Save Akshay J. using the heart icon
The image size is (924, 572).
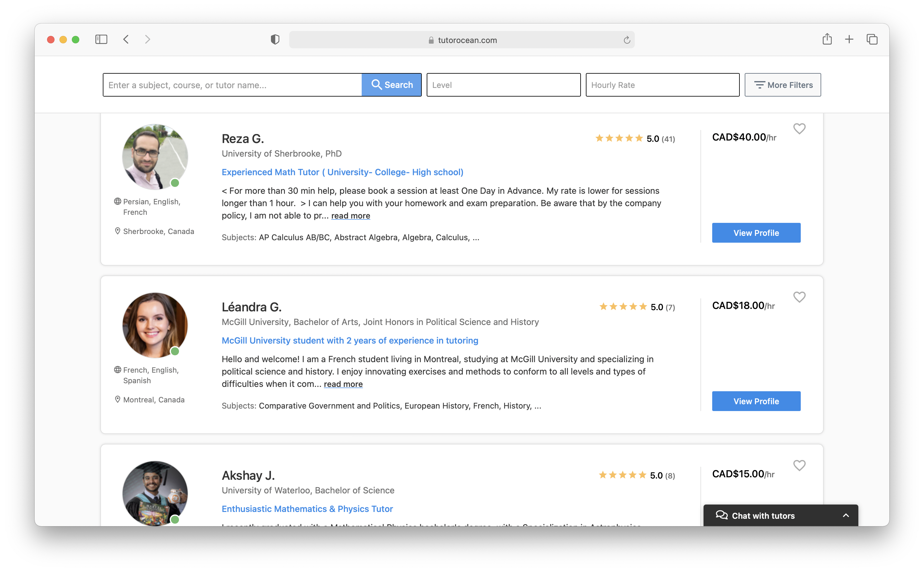click(x=799, y=465)
